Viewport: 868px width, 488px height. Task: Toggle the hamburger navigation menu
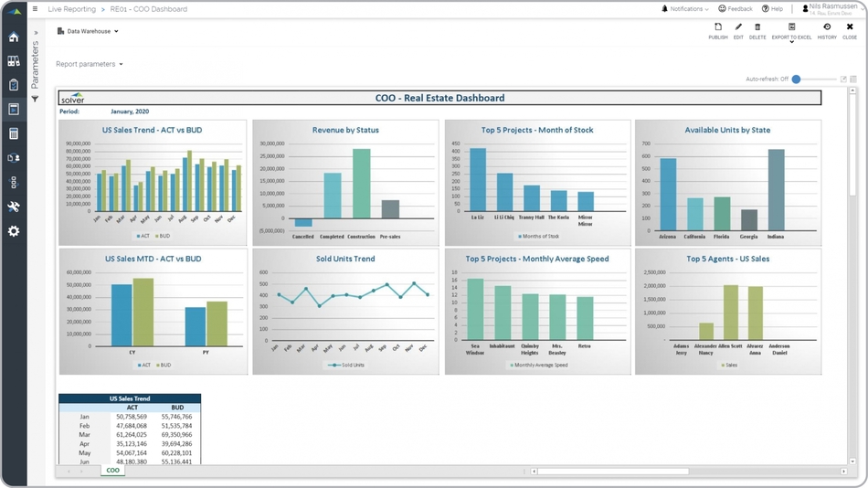point(36,9)
